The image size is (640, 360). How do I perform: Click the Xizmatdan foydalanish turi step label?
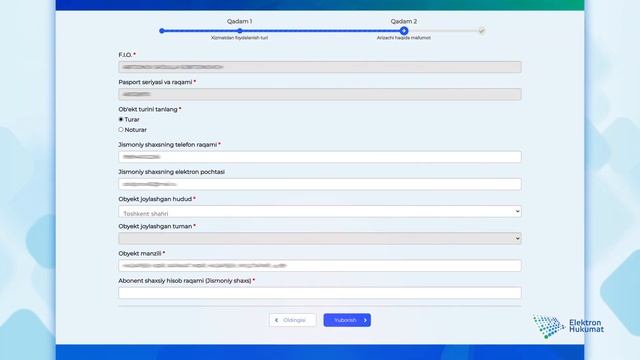240,38
